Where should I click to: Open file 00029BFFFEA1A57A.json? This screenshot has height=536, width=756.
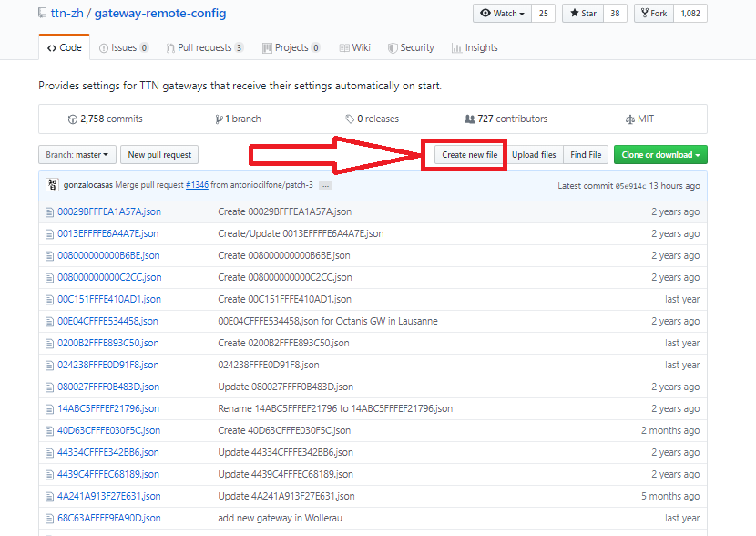[x=109, y=211]
